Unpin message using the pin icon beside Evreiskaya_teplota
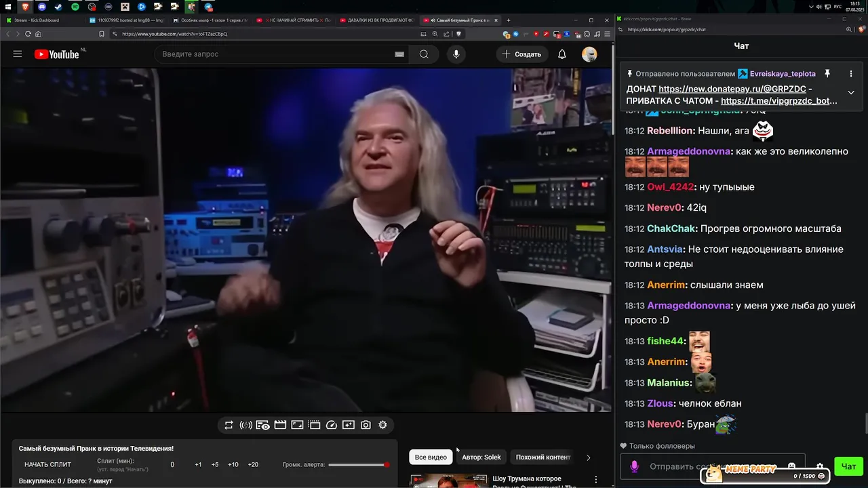The image size is (868, 488). [827, 74]
